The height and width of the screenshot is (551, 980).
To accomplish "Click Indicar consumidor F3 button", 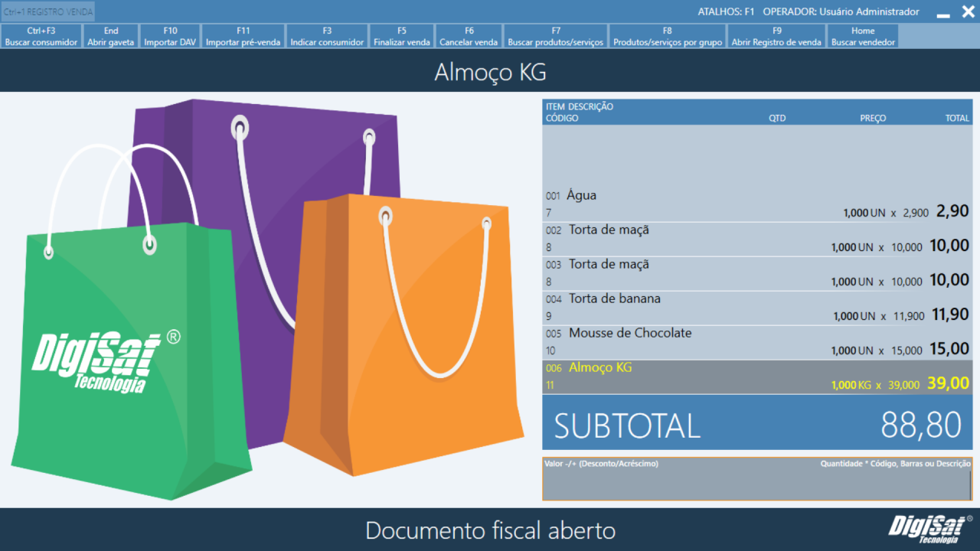I will tap(327, 37).
